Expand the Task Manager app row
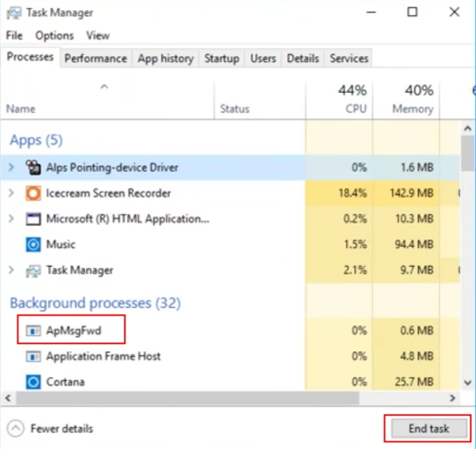Viewport: 476px width, 449px height. (11, 270)
